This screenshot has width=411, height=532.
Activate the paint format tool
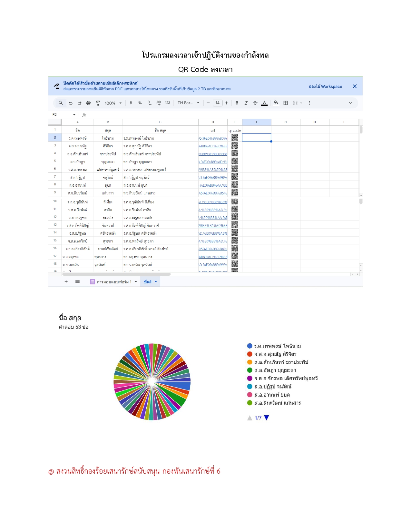coord(98,103)
